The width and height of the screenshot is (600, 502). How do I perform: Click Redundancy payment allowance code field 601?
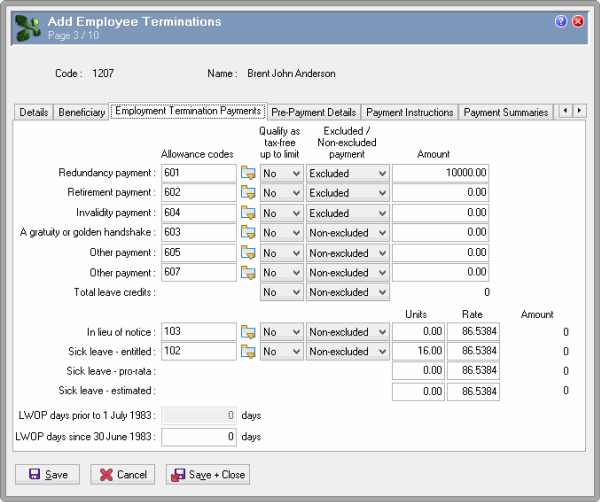pyautogui.click(x=199, y=173)
